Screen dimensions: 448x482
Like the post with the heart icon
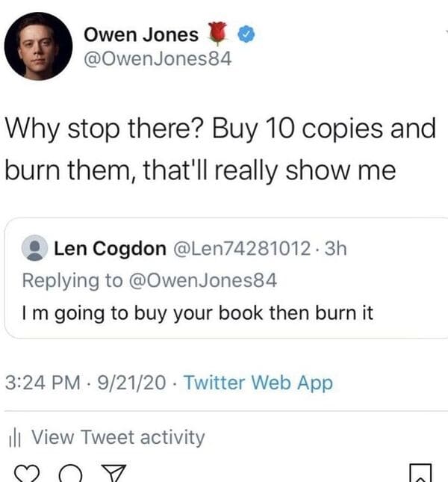tap(27, 474)
